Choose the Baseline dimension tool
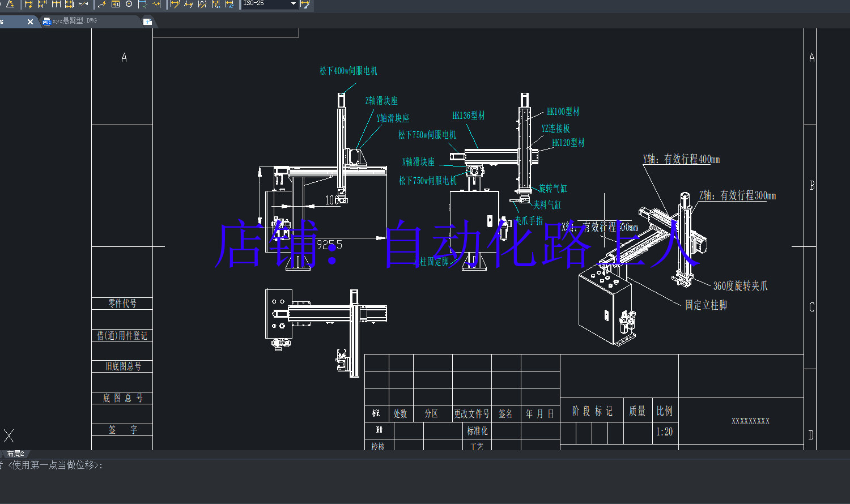850x504 pixels. pyautogui.click(x=42, y=4)
